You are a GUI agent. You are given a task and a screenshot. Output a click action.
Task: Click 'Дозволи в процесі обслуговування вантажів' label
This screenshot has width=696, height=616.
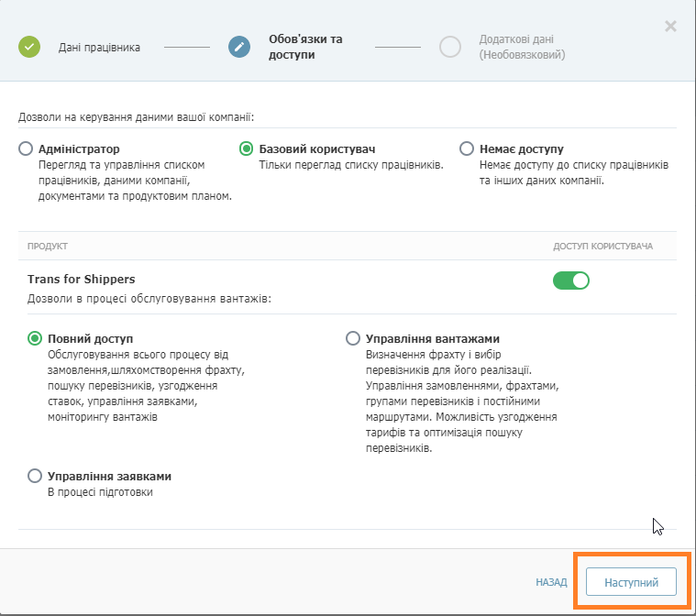tap(149, 299)
